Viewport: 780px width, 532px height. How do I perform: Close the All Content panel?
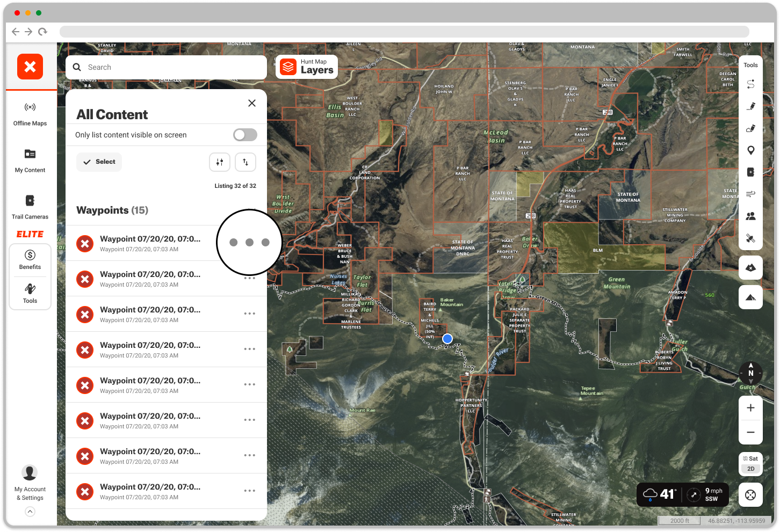[252, 103]
